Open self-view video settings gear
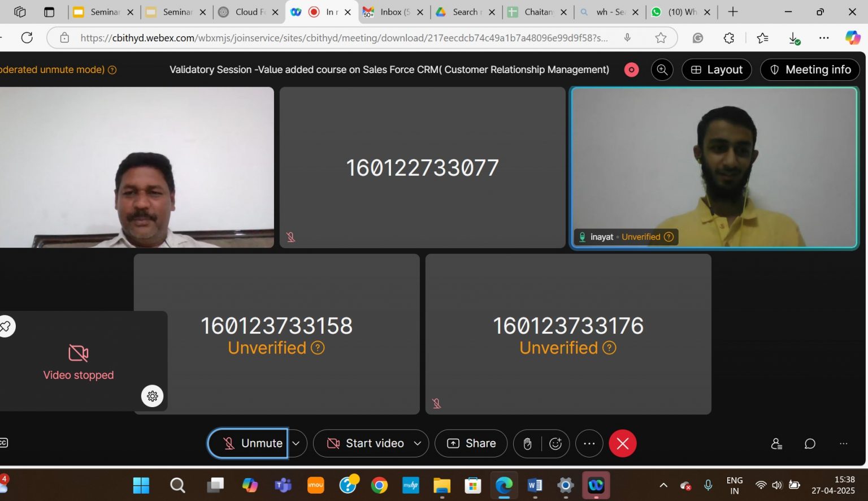The image size is (868, 501). point(152,396)
